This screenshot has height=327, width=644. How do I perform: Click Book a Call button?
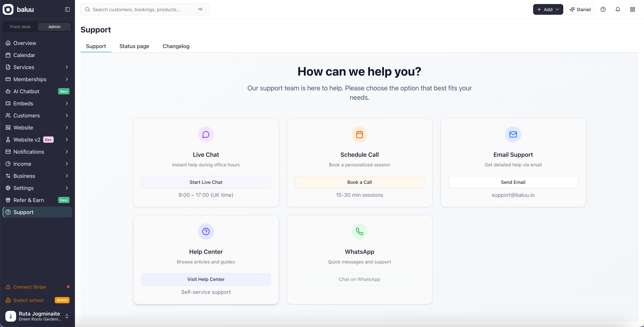click(x=360, y=182)
